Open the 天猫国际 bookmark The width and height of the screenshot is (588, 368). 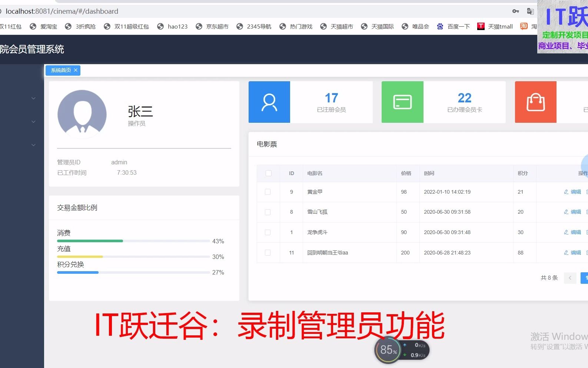pos(378,26)
